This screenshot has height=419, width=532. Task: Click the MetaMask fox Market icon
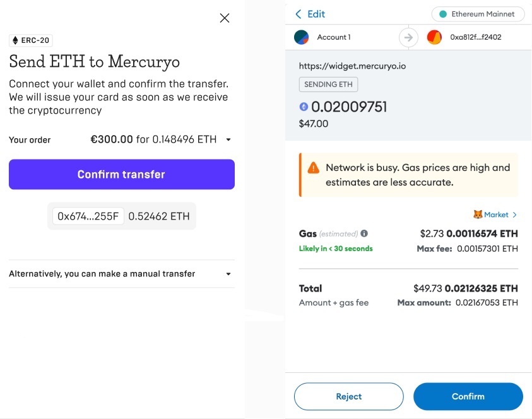click(478, 215)
